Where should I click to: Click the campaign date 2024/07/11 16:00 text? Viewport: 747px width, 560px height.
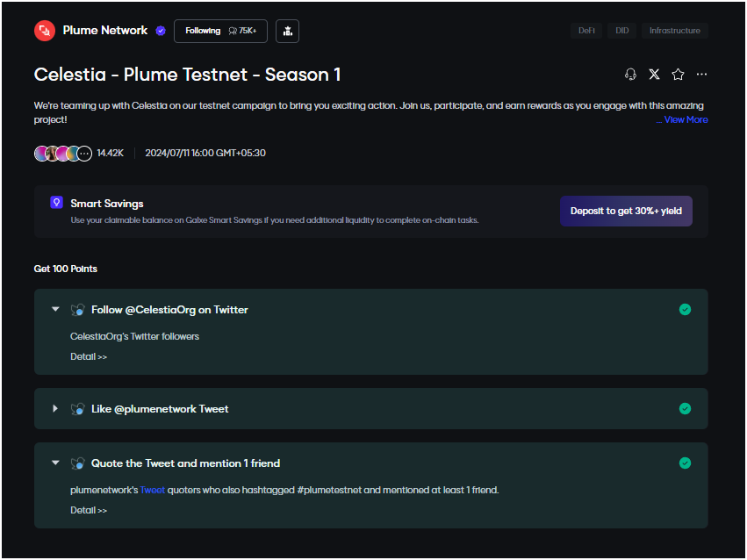point(205,154)
